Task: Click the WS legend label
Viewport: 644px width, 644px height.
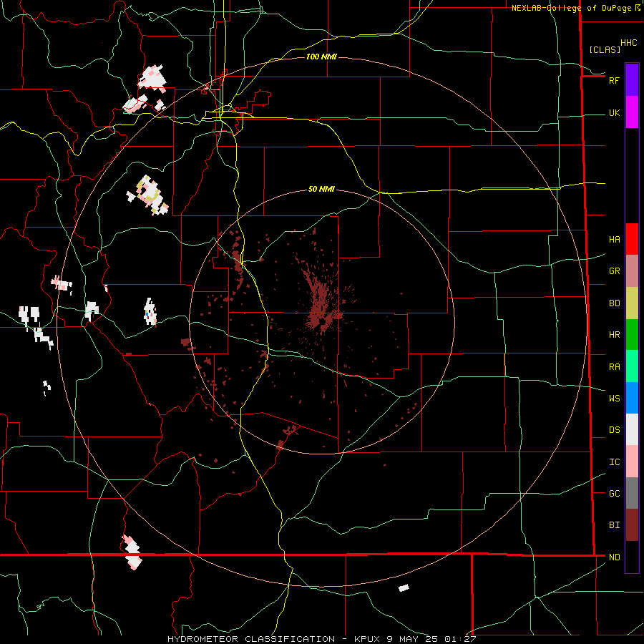Action: pyautogui.click(x=614, y=399)
